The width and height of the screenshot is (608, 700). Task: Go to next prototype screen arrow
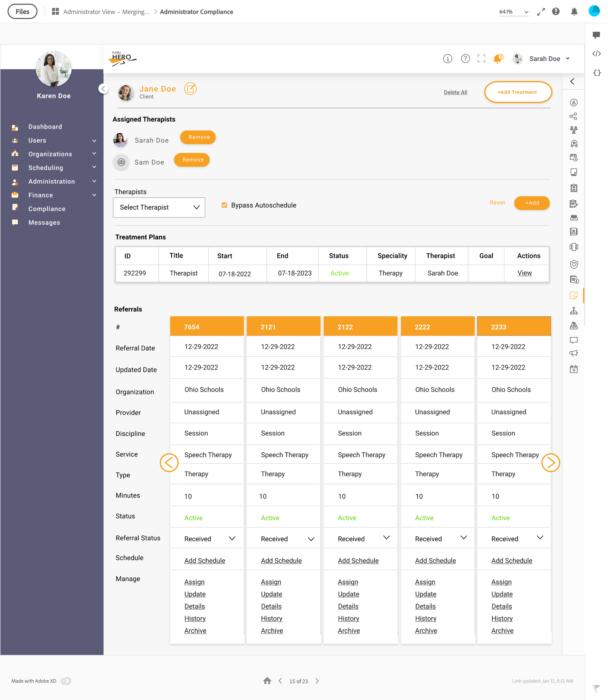pos(317,681)
